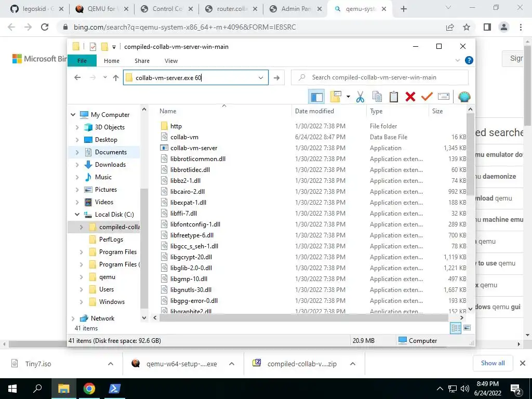
Task: Select the libcairo-2.dll file
Action: coord(187,192)
